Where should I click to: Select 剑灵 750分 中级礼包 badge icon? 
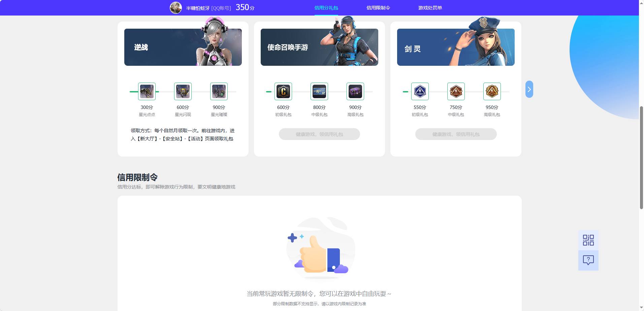point(456,91)
